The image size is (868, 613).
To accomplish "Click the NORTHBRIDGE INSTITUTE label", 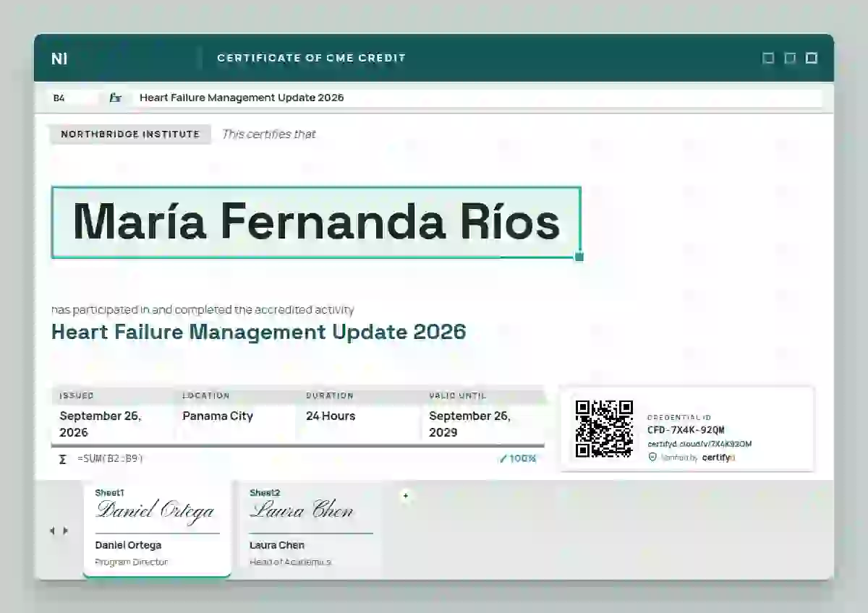I will pos(130,134).
